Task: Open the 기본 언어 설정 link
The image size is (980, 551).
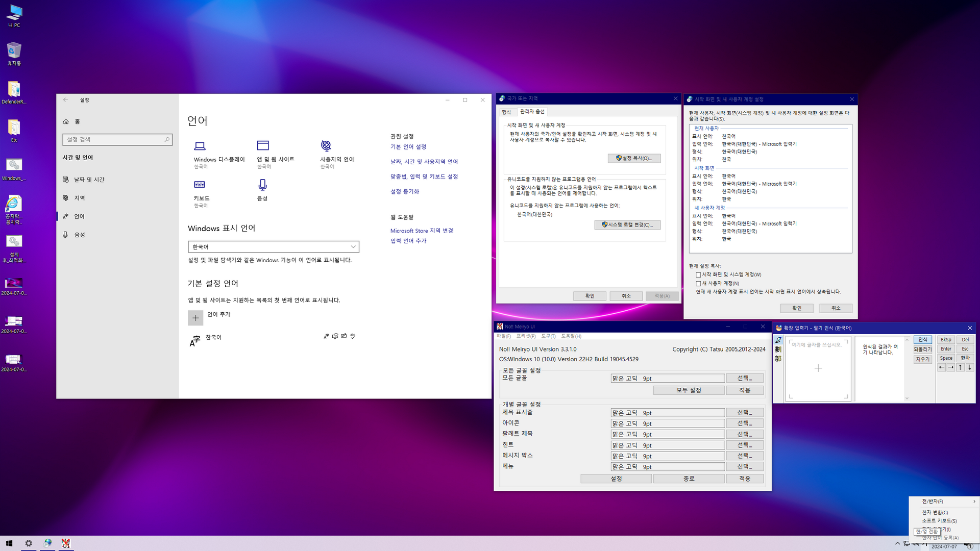Action: pos(408,147)
